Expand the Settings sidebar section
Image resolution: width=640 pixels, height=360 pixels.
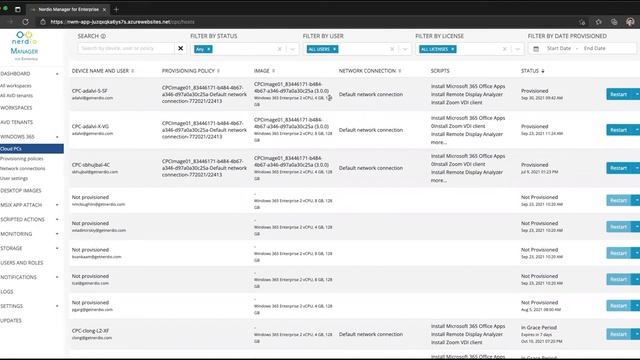[57, 306]
